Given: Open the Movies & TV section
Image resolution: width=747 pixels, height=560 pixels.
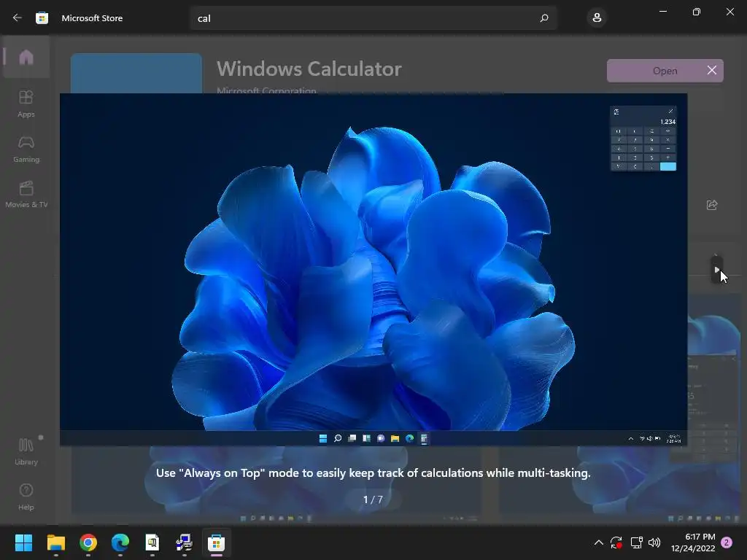Looking at the screenshot, I should click(26, 194).
